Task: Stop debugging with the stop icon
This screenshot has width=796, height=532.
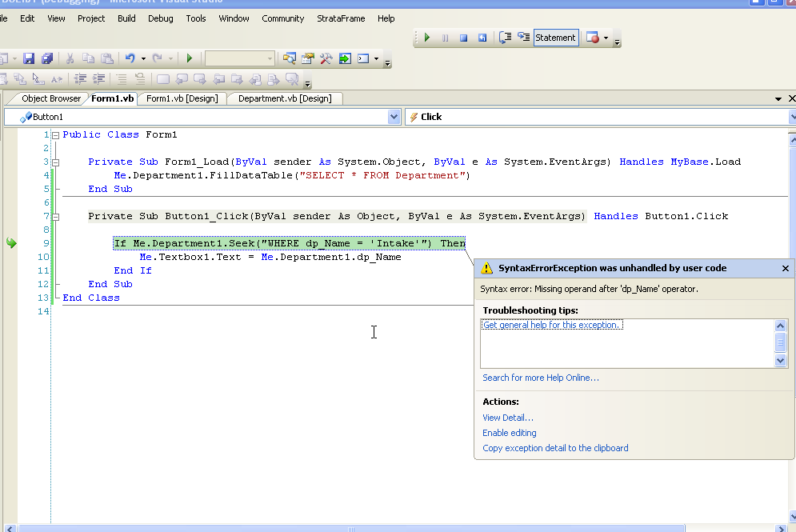Action: click(463, 38)
